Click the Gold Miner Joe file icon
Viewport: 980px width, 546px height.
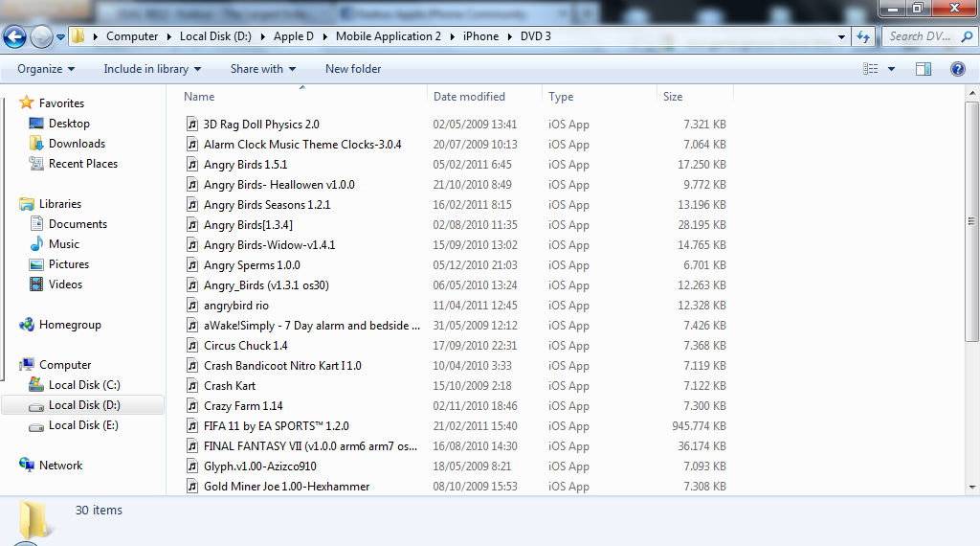pyautogui.click(x=192, y=486)
